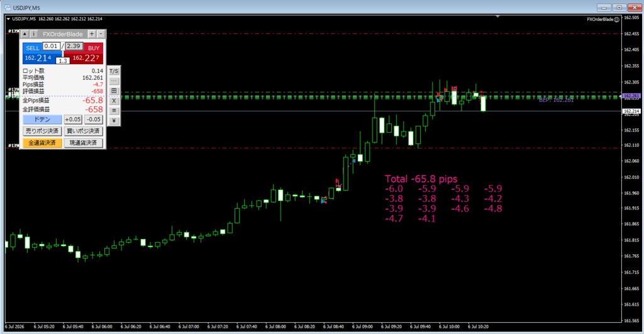Open the info 'i' icon in FXOrderBlade
The width and height of the screenshot is (644, 334).
tap(34, 34)
